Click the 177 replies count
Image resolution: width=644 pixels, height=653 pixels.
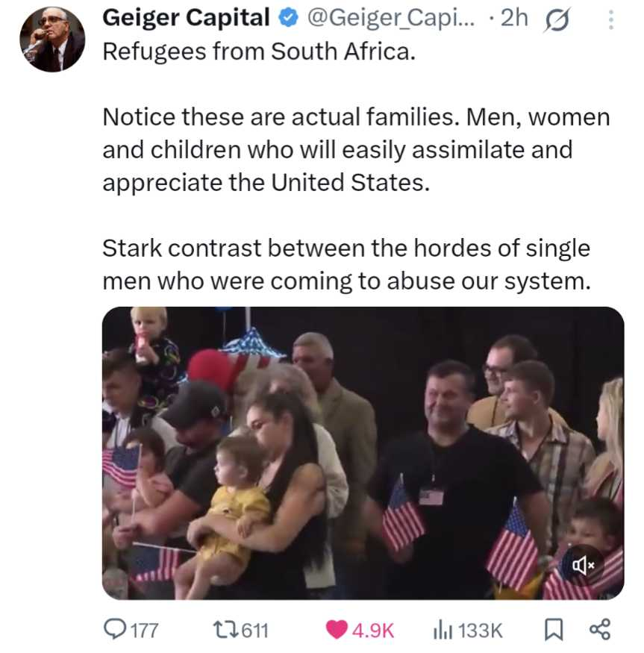tap(145, 630)
